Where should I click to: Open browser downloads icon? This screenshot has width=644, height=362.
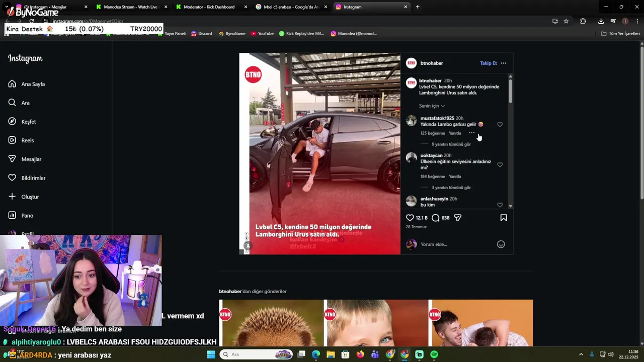[601, 21]
